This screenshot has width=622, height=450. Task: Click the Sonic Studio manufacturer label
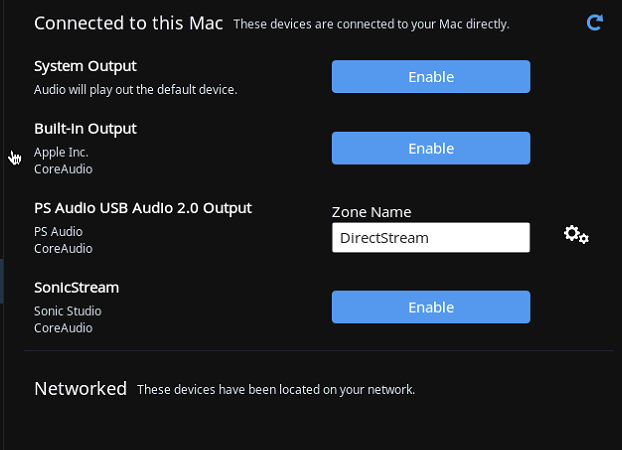point(68,311)
